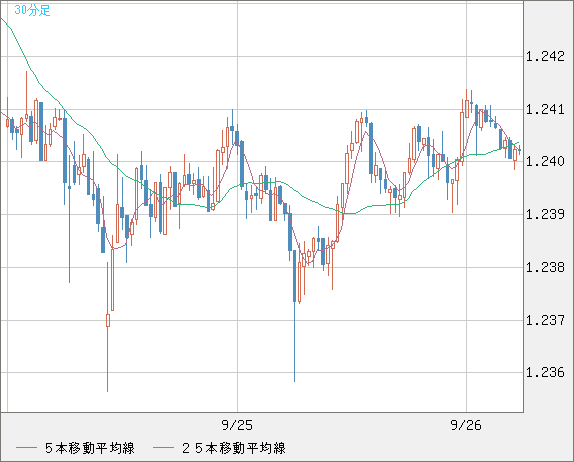Click the 1.241 price axis label

(x=545, y=109)
